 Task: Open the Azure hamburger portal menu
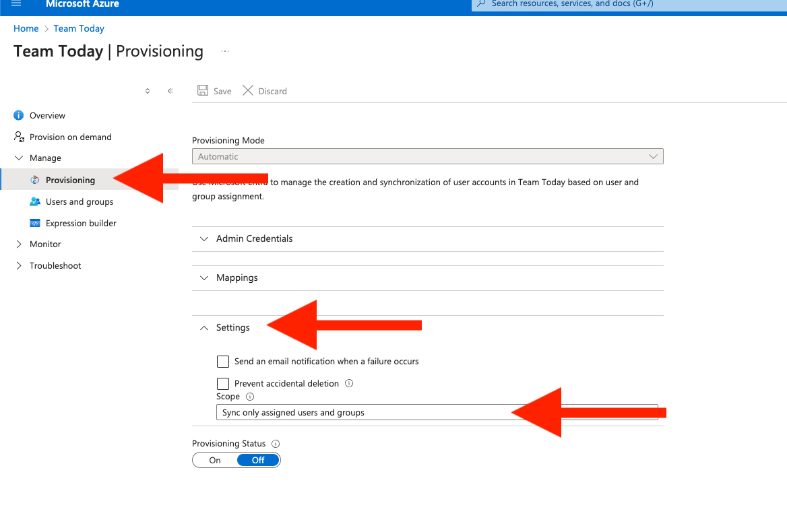pyautogui.click(x=16, y=3)
